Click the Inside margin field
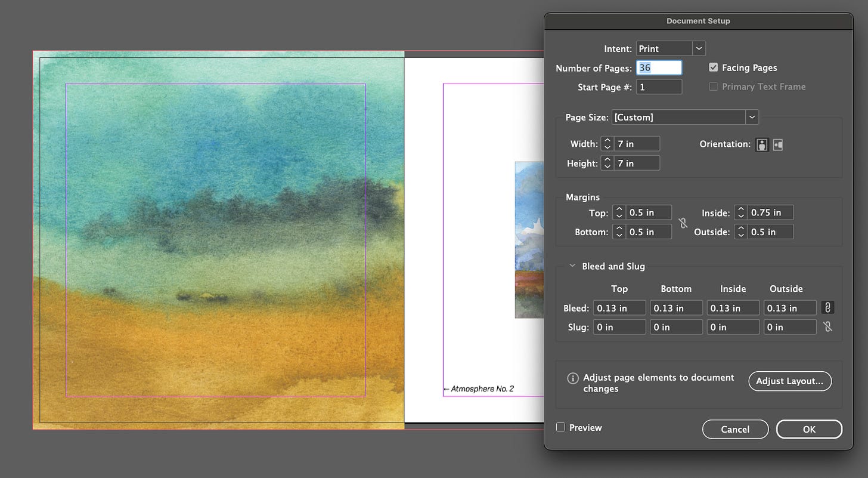The width and height of the screenshot is (868, 478). pyautogui.click(x=770, y=212)
